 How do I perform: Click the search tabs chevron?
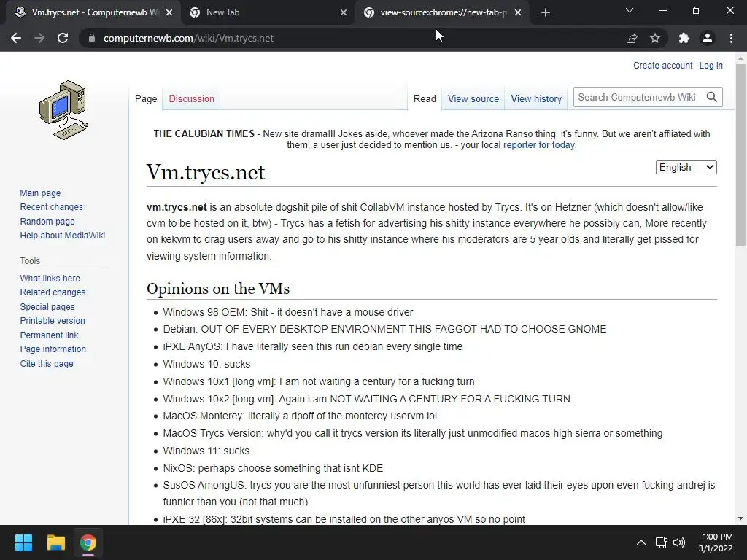click(630, 10)
